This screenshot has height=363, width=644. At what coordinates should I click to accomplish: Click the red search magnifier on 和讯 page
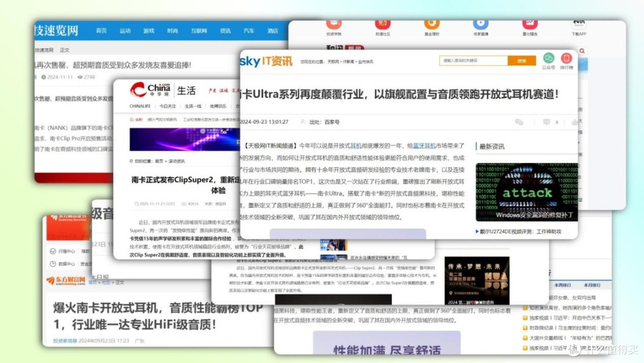[582, 51]
